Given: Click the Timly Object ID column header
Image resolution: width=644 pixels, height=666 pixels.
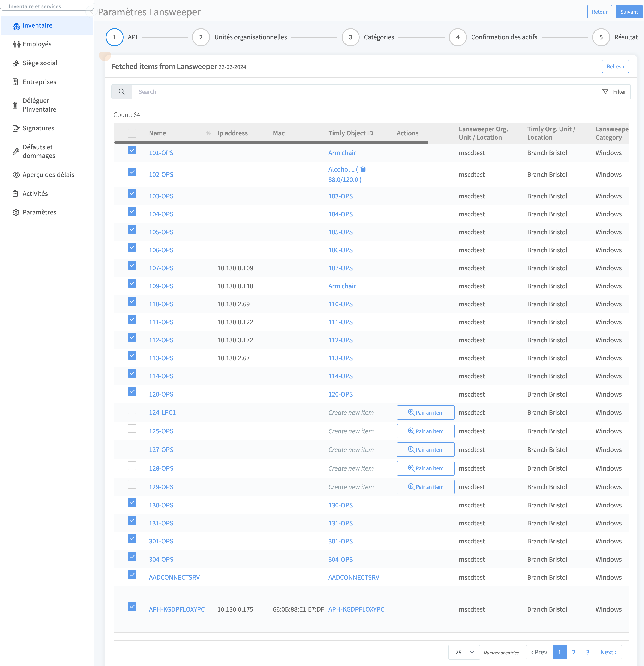Looking at the screenshot, I should pos(351,133).
